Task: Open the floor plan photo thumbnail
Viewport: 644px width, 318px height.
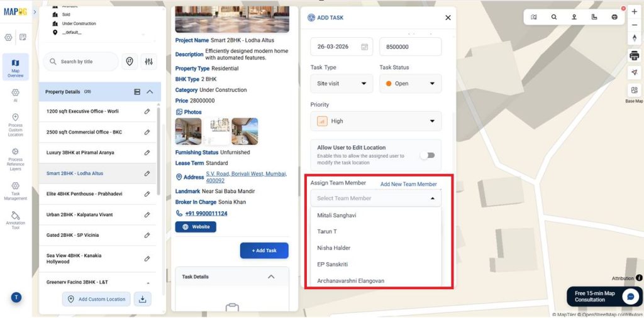Action: 217,131
